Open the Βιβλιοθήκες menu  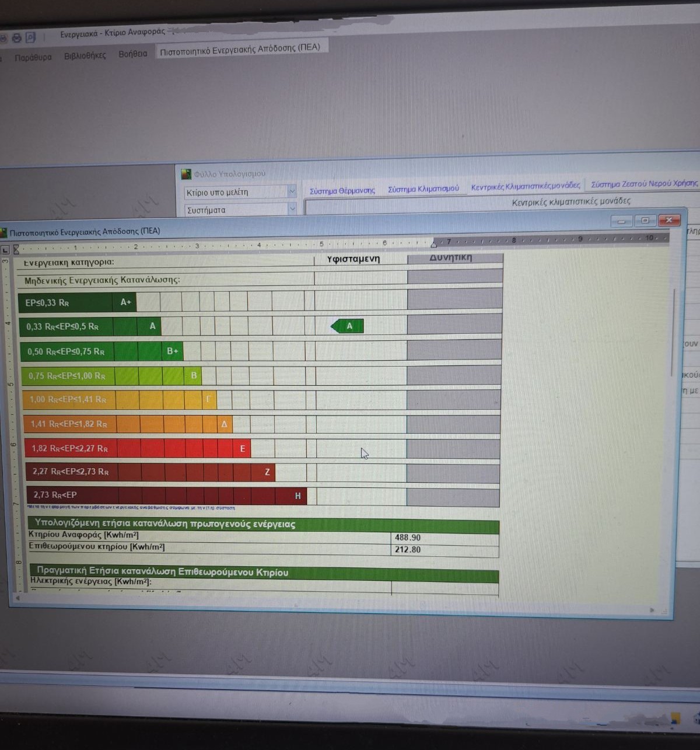[x=85, y=55]
